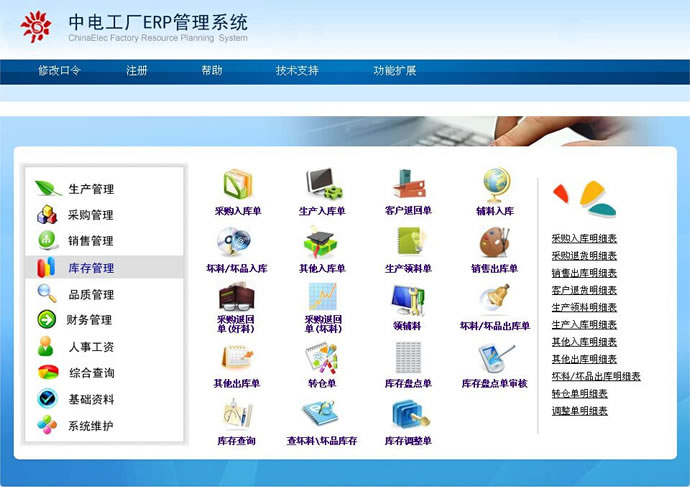
Task: Open the 坏料/坏品出库明细表 link
Action: pyautogui.click(x=596, y=376)
